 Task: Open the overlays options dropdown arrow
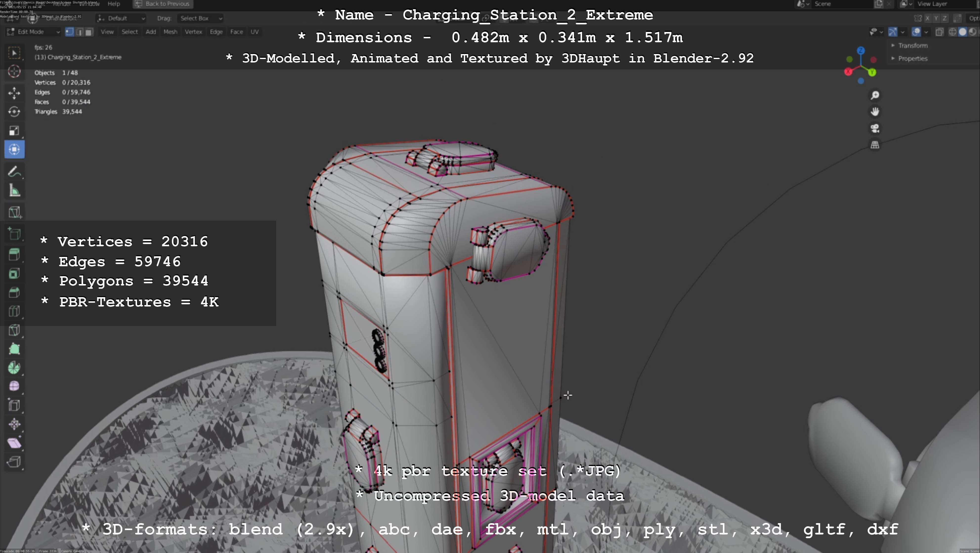coord(926,32)
